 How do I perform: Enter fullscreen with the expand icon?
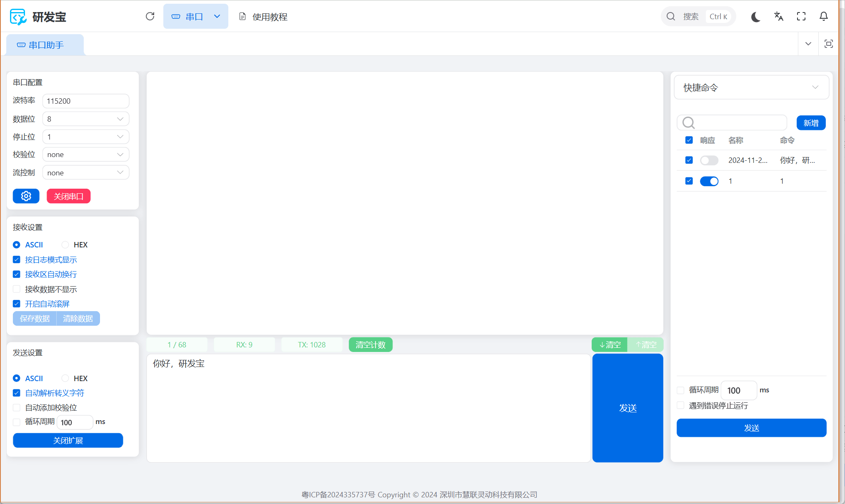pos(801,17)
